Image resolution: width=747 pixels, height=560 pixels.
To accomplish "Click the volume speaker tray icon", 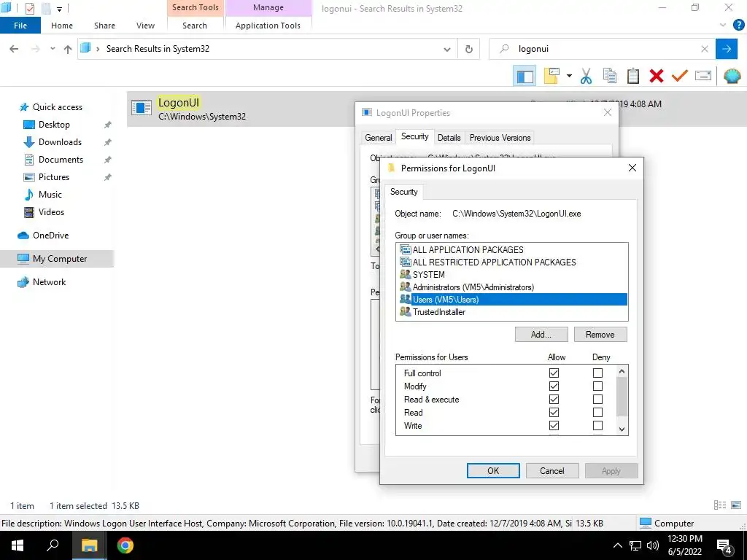I will 653,545.
